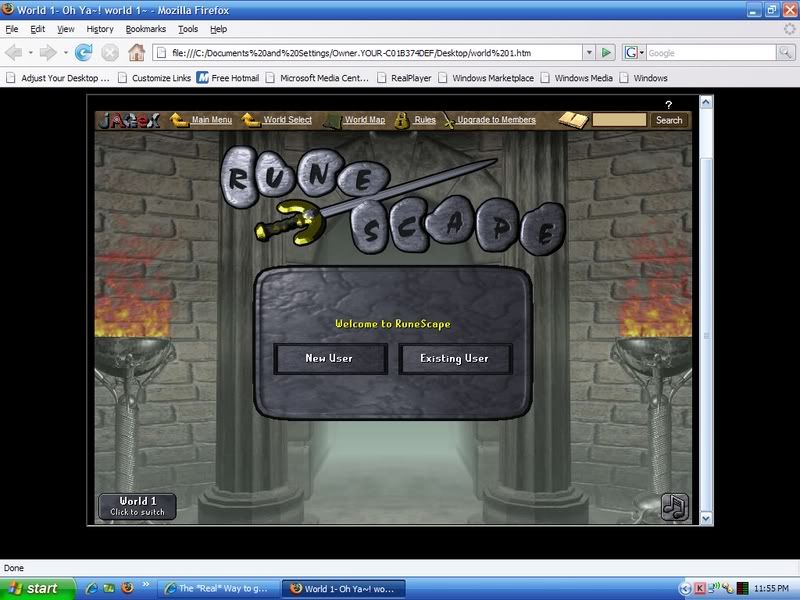Click the Existing User button

pos(454,358)
